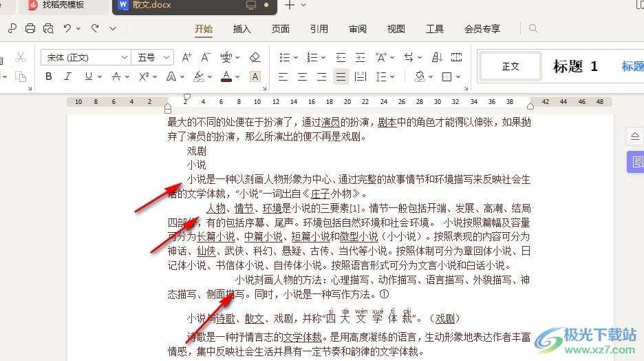Toggle justify text alignment
The image size is (644, 361).
coord(341,76)
